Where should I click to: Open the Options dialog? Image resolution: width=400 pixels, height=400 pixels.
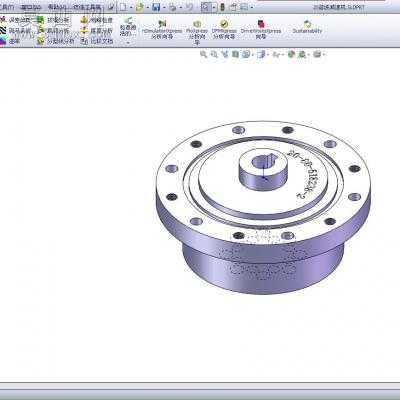tap(244, 7)
